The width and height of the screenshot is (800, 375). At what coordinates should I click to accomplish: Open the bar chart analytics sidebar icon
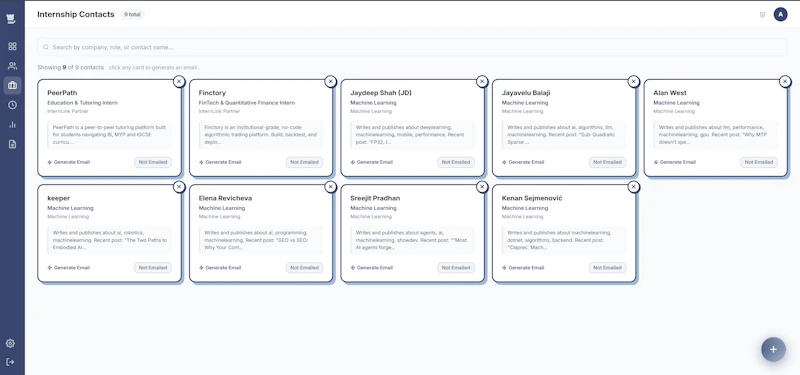(x=12, y=124)
